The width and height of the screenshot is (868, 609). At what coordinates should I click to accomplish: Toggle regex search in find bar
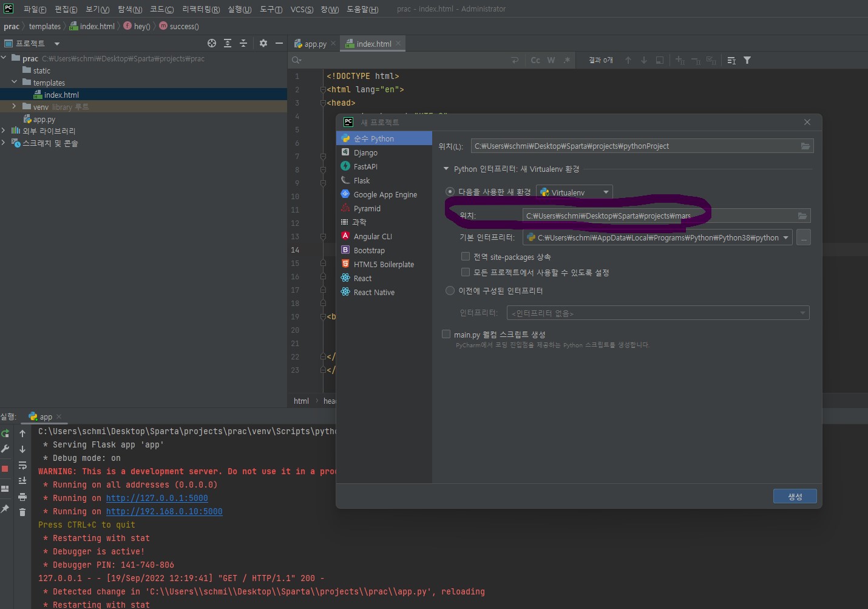(567, 60)
